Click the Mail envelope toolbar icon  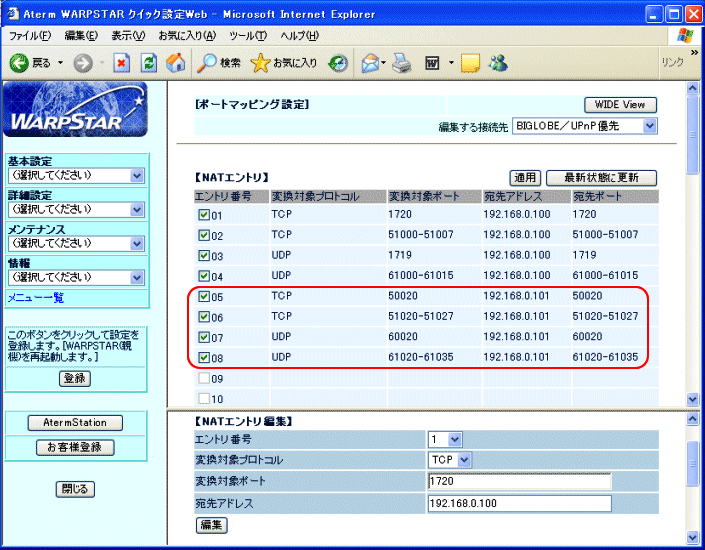pos(370,62)
